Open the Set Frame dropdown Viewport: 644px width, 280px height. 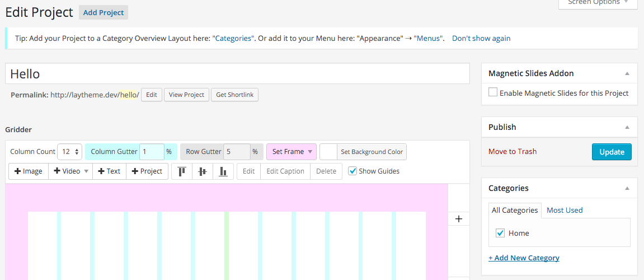pyautogui.click(x=292, y=152)
